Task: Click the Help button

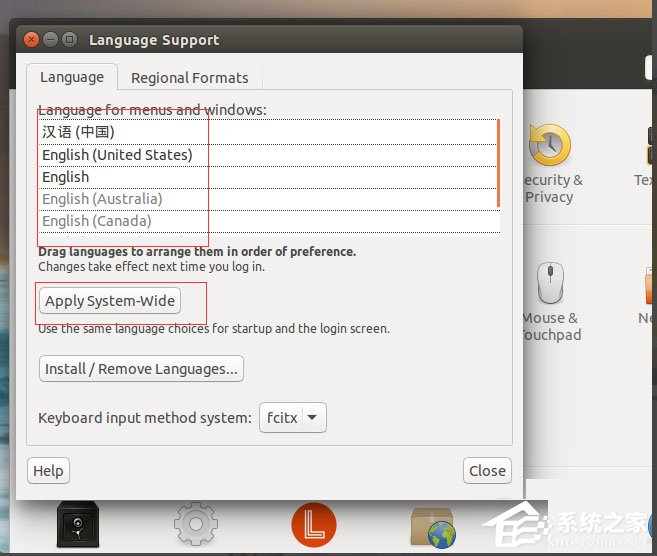Action: click(x=48, y=471)
